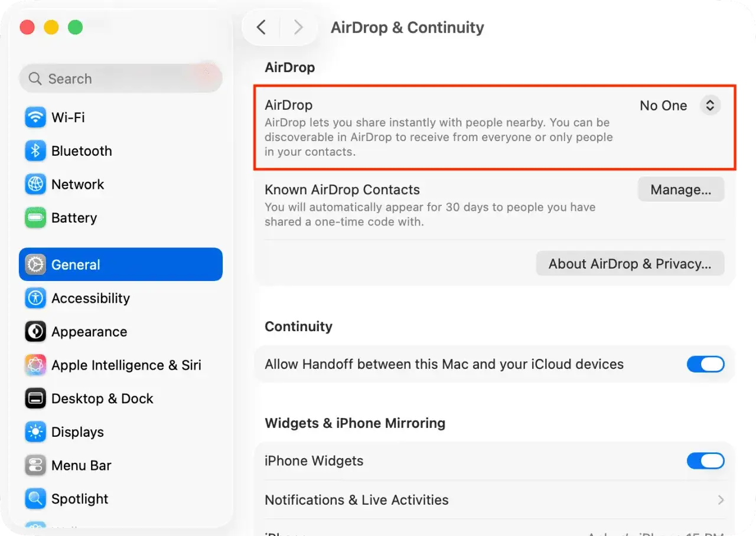Open the Displays sun icon
Viewport: 756px width, 536px height.
[x=35, y=432]
